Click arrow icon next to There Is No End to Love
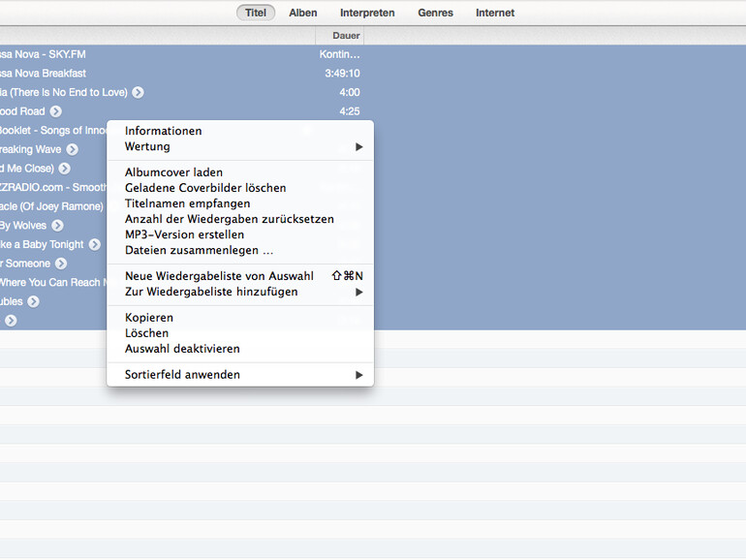Viewport: 746px width, 560px height. tap(138, 92)
